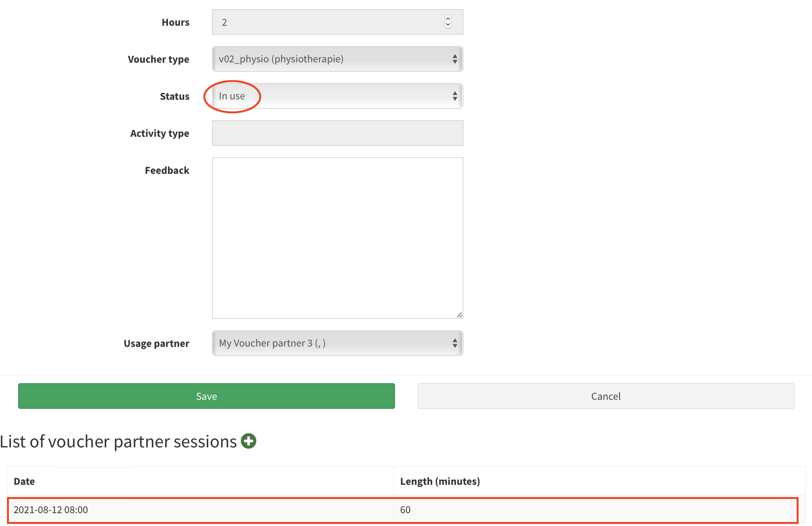Click the Voucher type arrows indicator

click(x=455, y=59)
